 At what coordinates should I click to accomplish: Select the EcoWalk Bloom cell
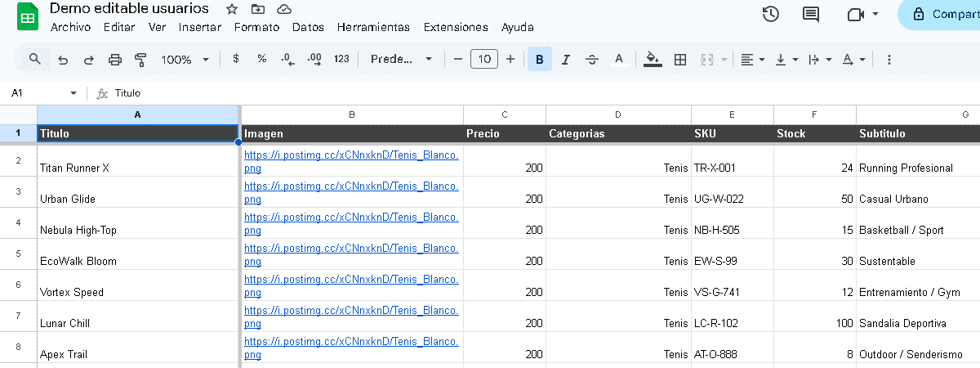[138, 254]
